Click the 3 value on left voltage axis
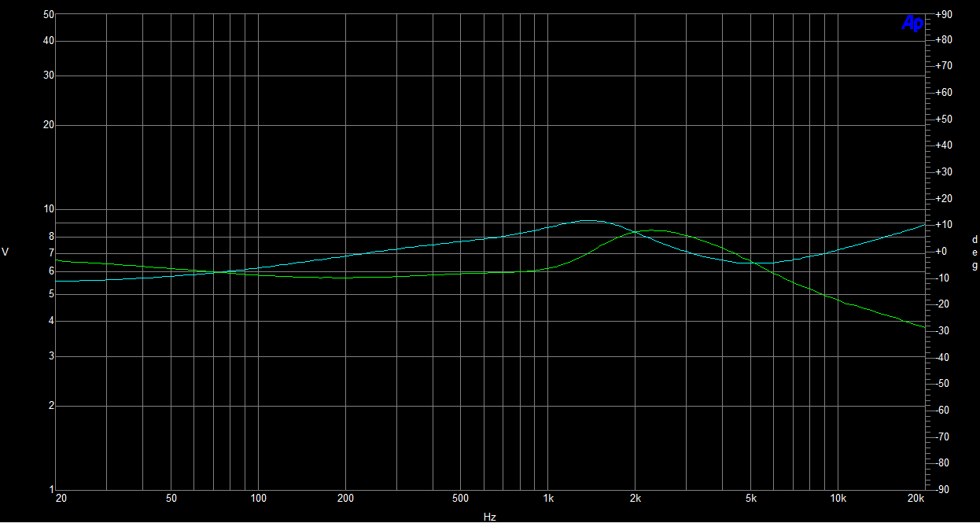The image size is (980, 523). pos(51,355)
